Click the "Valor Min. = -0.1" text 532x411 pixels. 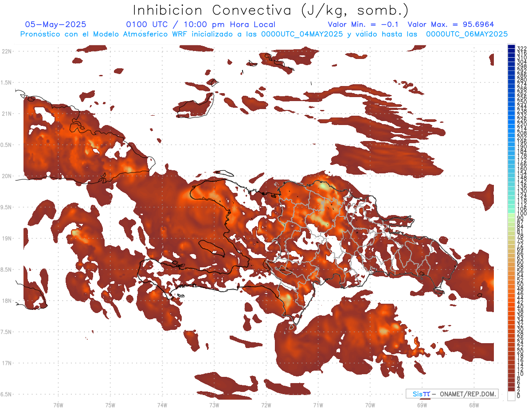[x=364, y=24]
